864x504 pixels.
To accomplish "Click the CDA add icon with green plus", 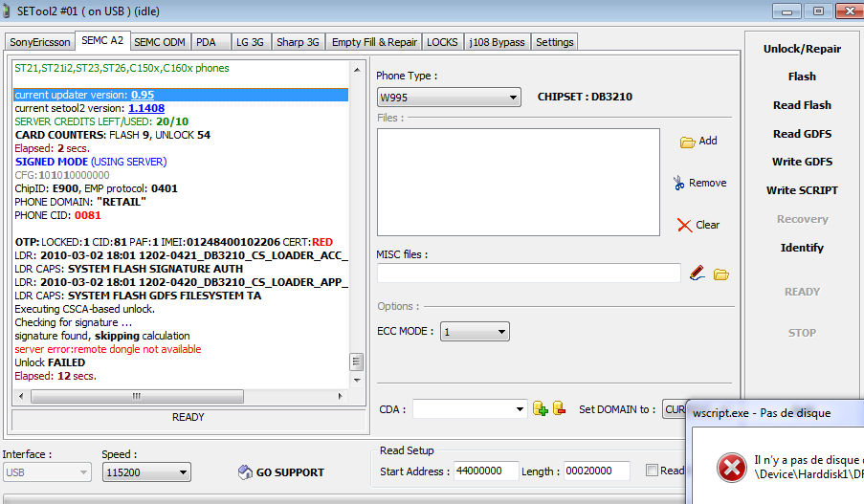I will click(540, 408).
